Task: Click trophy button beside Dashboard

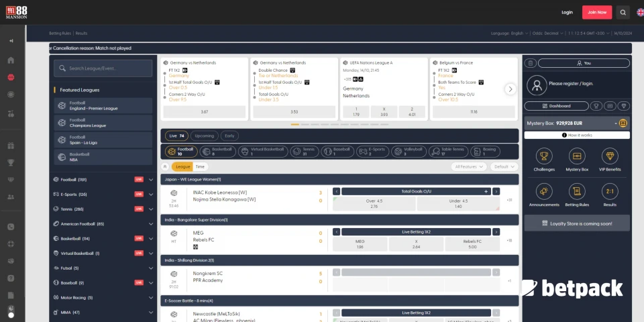Action: pos(596,106)
